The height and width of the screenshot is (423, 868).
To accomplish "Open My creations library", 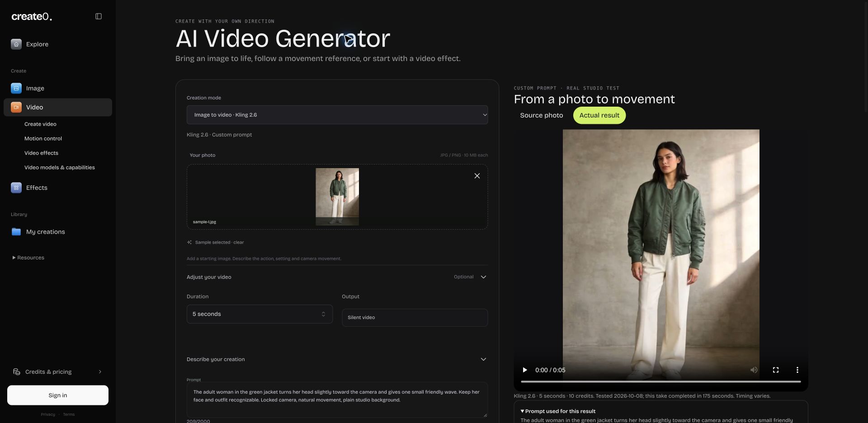I will [58, 232].
